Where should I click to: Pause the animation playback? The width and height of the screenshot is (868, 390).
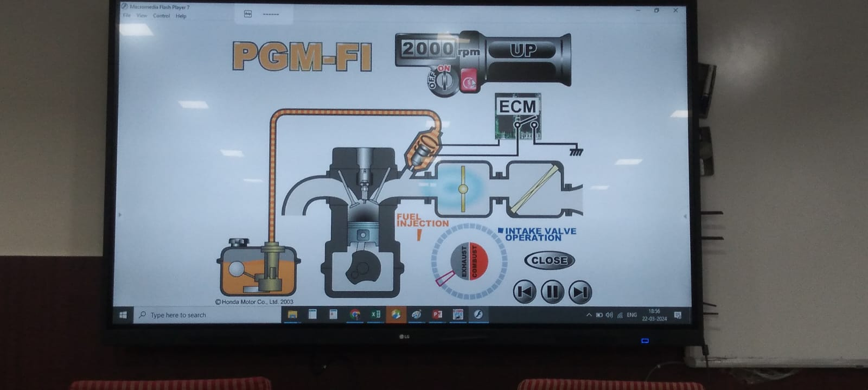(552, 292)
